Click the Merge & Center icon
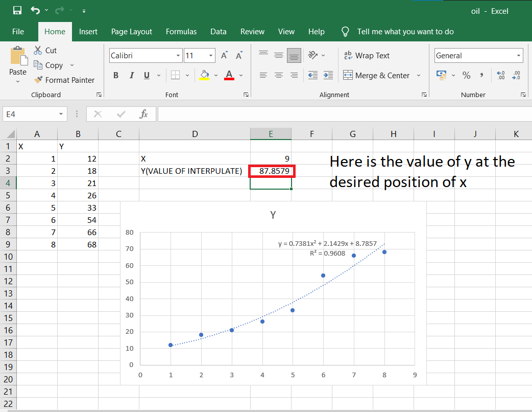Image resolution: width=532 pixels, height=412 pixels. pos(378,75)
